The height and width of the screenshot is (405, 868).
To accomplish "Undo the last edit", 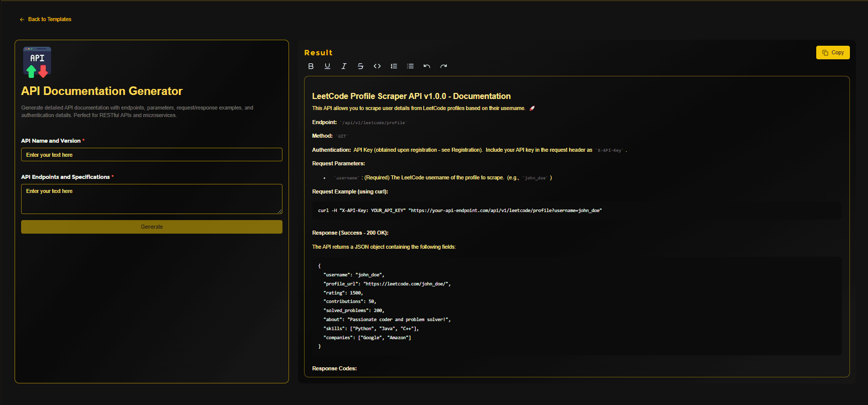I will 427,66.
